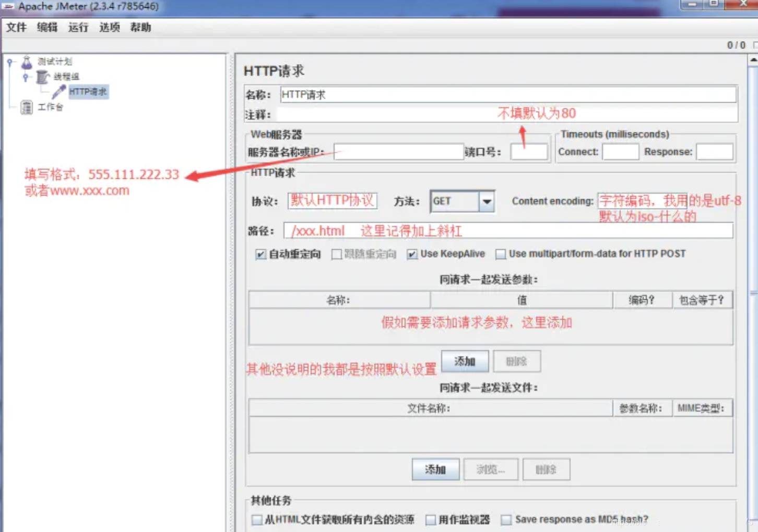
Task: Click 删除 button under request parameters table
Action: pyautogui.click(x=516, y=361)
